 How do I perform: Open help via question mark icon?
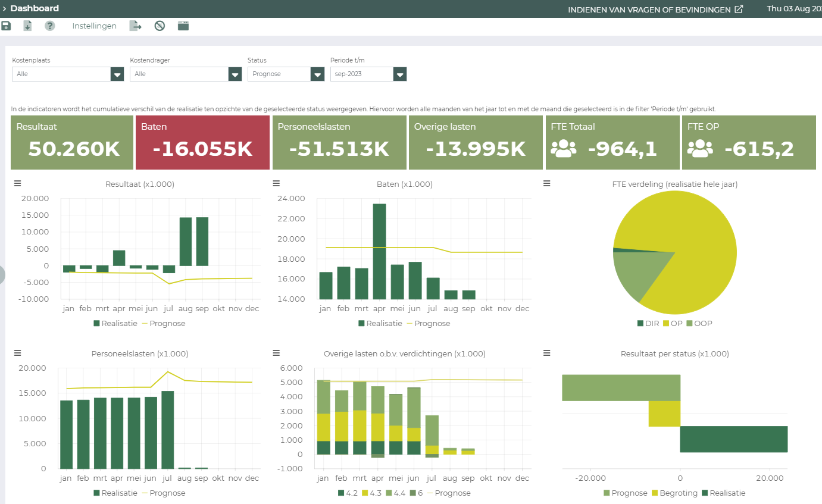pos(50,26)
